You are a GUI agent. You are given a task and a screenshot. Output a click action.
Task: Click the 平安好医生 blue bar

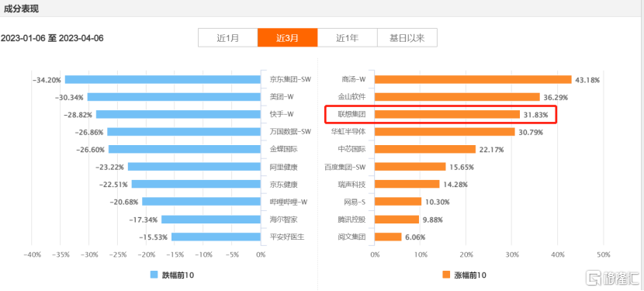coord(216,237)
